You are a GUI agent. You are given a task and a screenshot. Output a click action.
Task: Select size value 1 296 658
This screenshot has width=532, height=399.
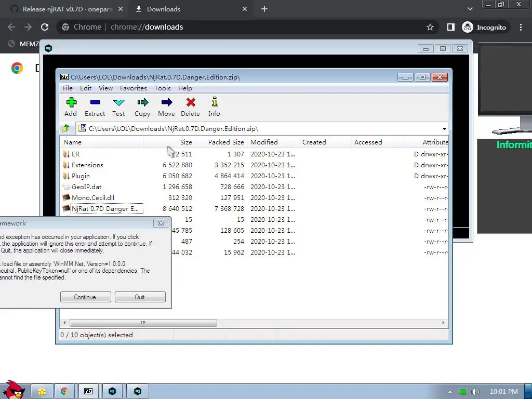[177, 187]
